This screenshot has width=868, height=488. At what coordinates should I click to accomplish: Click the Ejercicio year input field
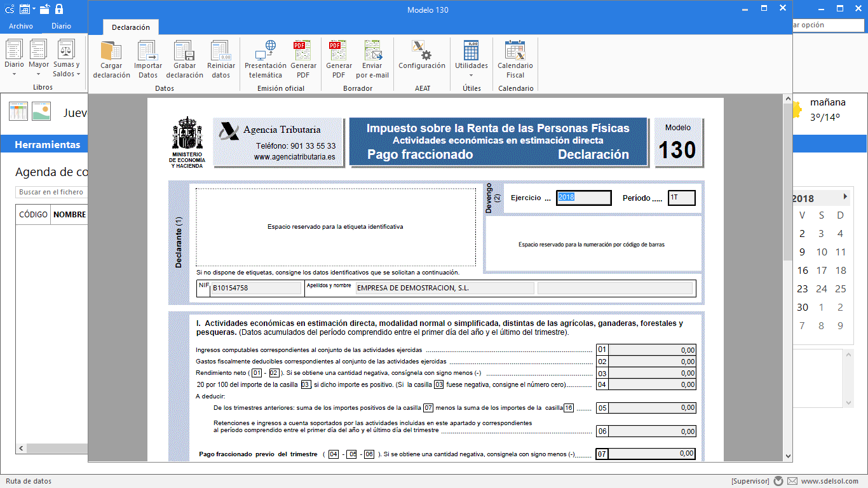[x=583, y=198]
